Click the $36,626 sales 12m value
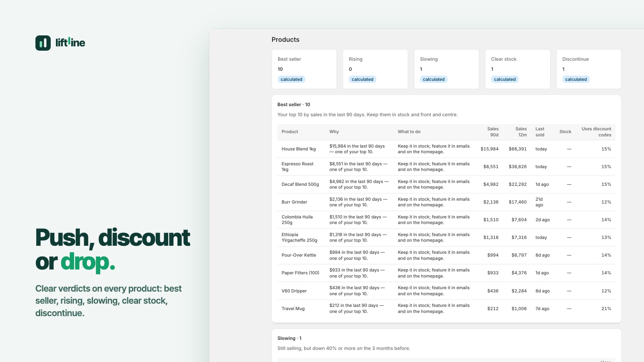This screenshot has width=644, height=362. pyautogui.click(x=518, y=167)
